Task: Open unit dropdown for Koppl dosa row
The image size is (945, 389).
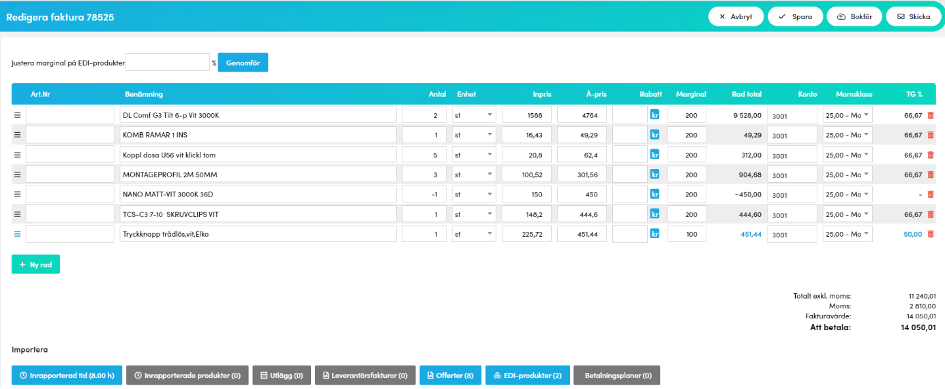Action: [474, 154]
